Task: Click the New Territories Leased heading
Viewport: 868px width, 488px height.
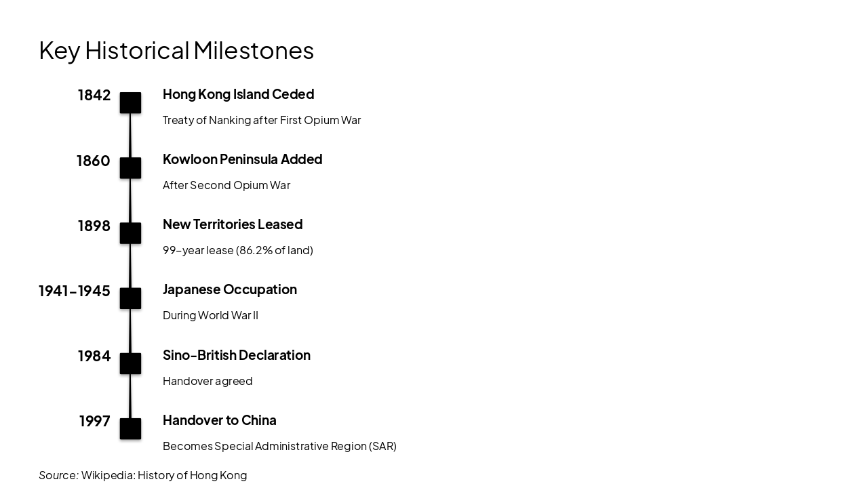Action: click(x=233, y=224)
